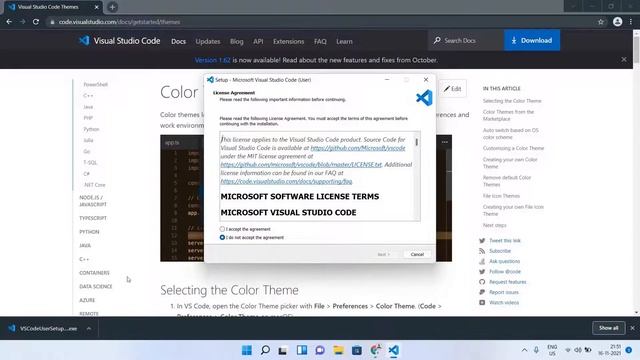
Task: Close the Visual Studio Code Themes tab
Action: (96, 7)
